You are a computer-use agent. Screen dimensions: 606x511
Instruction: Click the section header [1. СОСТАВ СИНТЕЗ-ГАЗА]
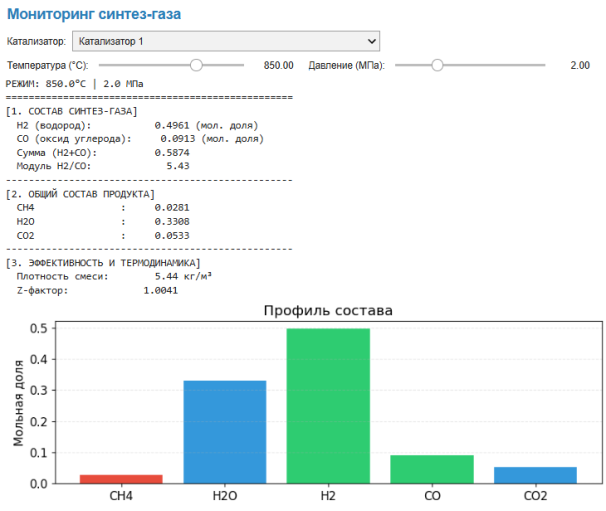tap(71, 111)
